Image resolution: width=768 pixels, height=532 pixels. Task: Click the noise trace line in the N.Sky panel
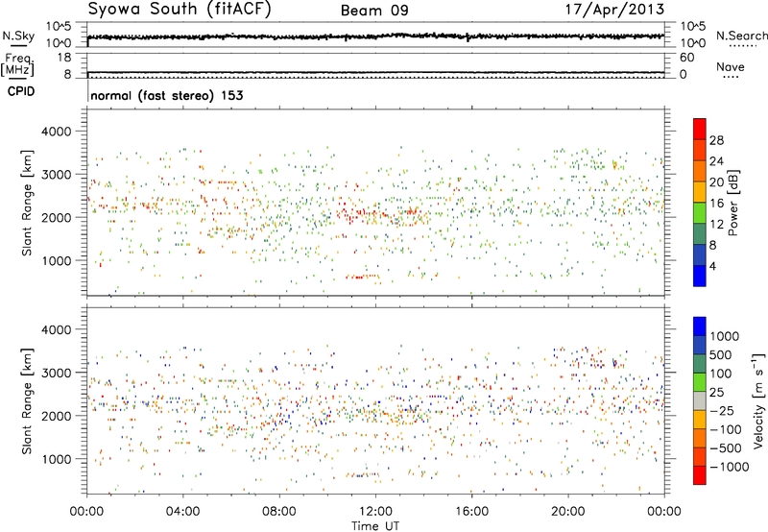[375, 36]
